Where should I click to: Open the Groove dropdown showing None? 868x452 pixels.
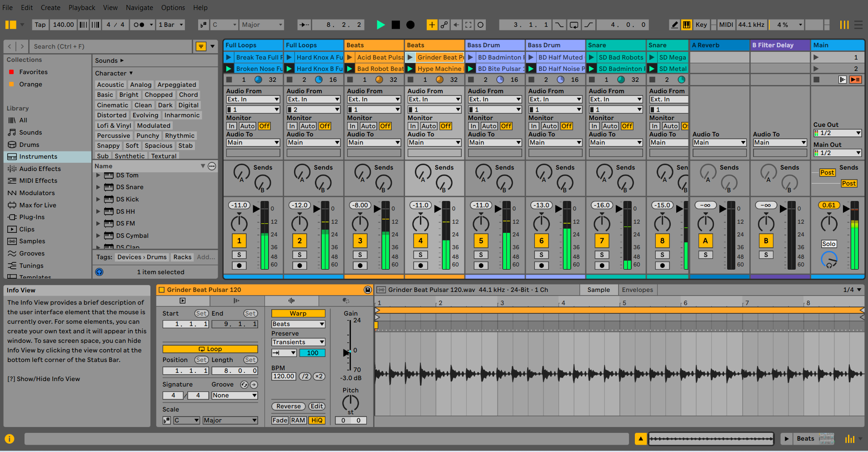pos(234,395)
